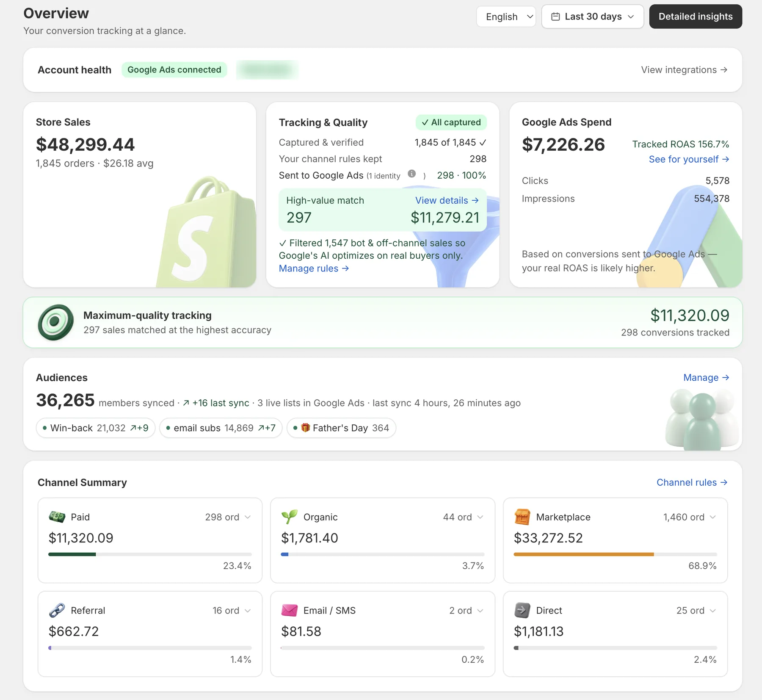
Task: Click the upward arrow beside +16 last sync
Action: coord(186,403)
